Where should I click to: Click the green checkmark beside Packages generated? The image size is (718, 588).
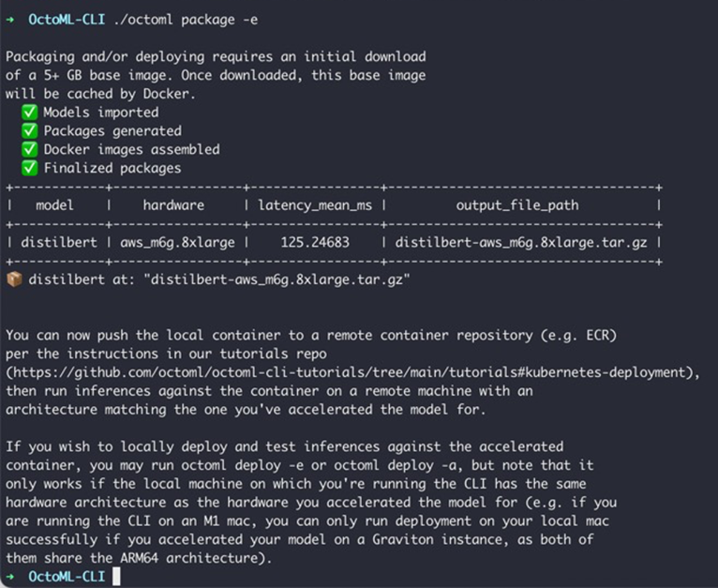click(30, 131)
